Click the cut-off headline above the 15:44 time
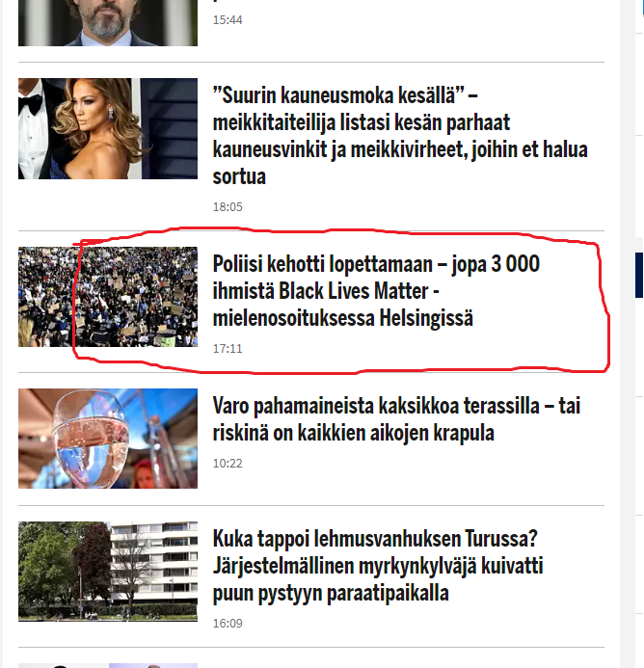 216,1
